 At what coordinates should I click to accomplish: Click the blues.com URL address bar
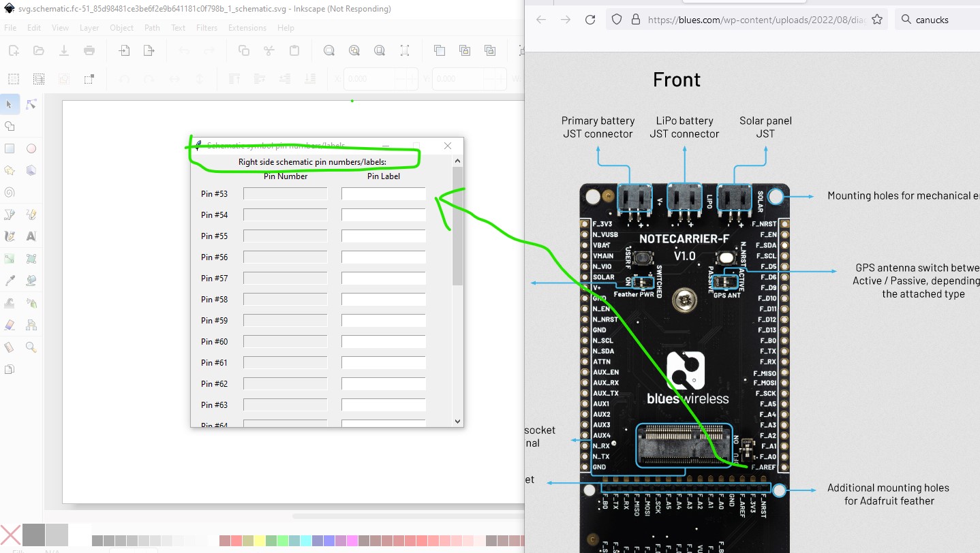746,20
